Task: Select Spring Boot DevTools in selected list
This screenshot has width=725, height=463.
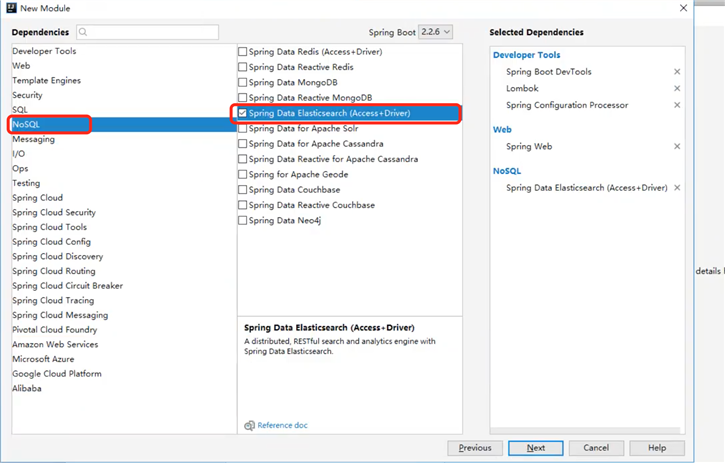Action: pyautogui.click(x=548, y=72)
